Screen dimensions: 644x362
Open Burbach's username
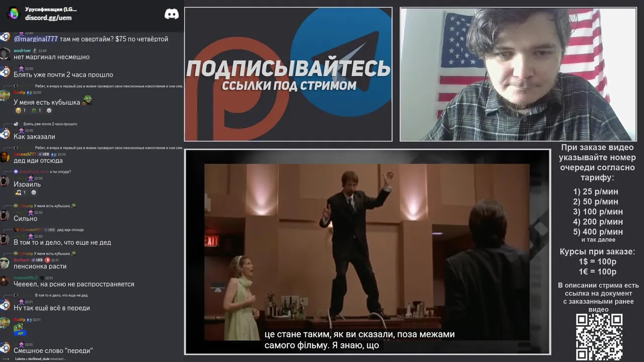point(22,260)
